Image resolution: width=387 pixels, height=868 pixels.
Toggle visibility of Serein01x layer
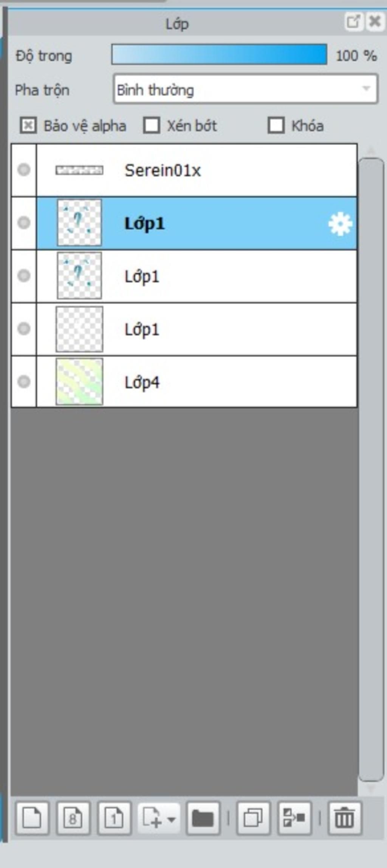[24, 170]
